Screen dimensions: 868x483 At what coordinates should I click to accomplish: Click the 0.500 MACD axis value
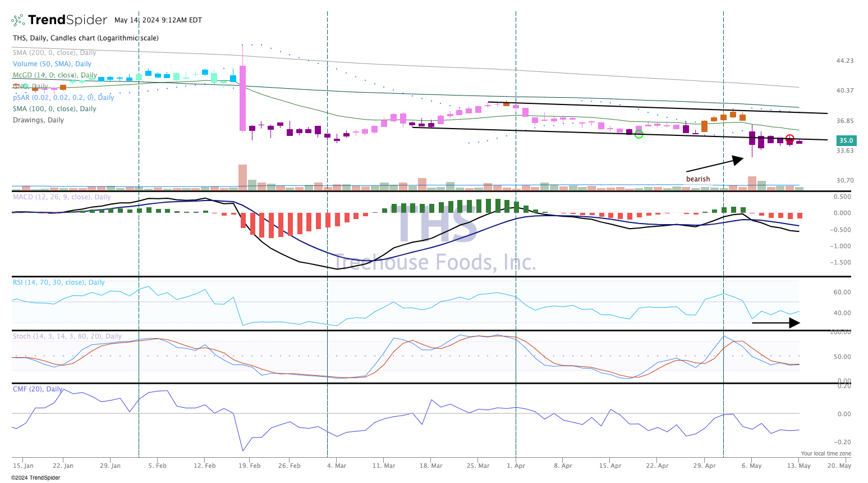842,197
